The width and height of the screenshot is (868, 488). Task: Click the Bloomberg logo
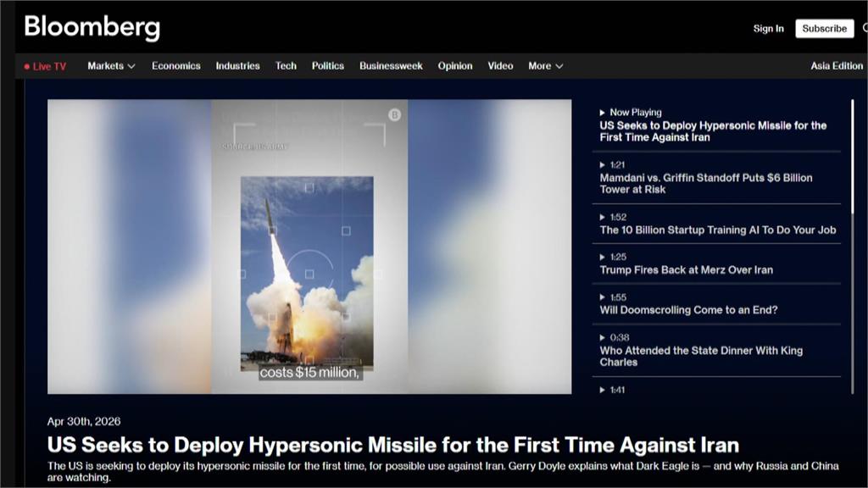click(x=92, y=27)
